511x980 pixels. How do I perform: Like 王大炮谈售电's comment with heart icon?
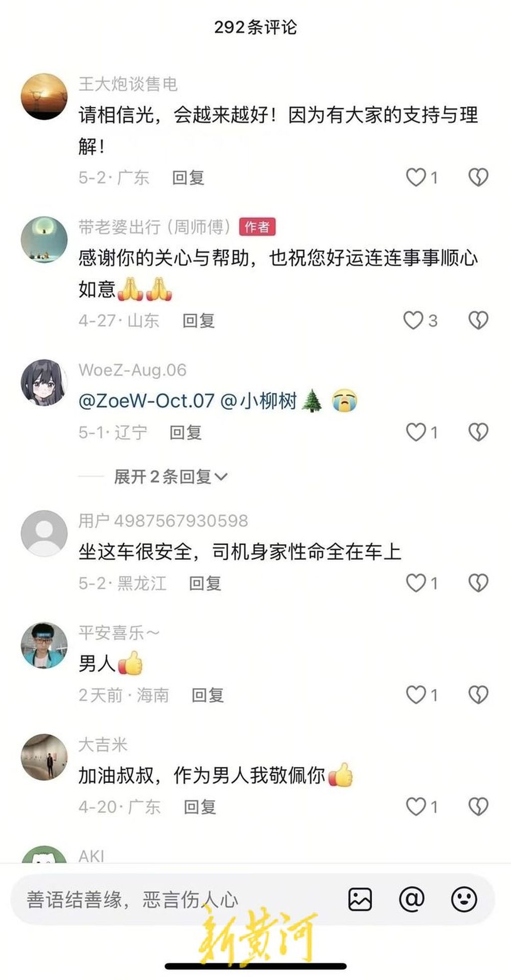coord(416,177)
